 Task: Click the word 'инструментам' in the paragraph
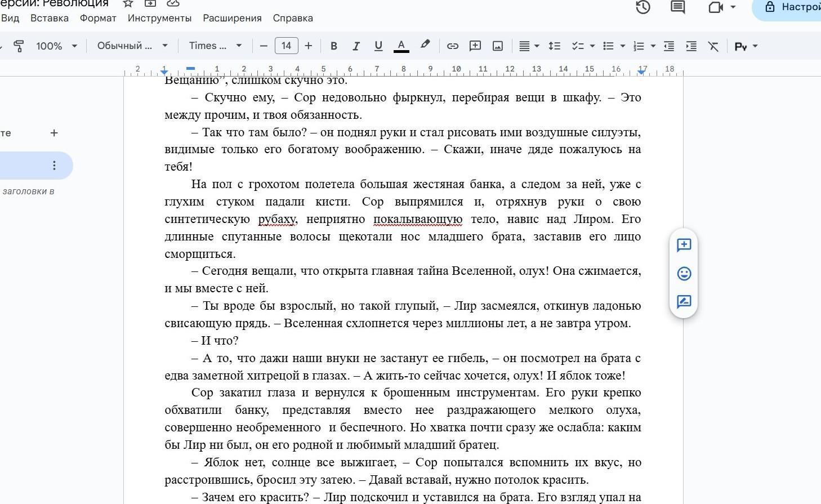pos(497,393)
